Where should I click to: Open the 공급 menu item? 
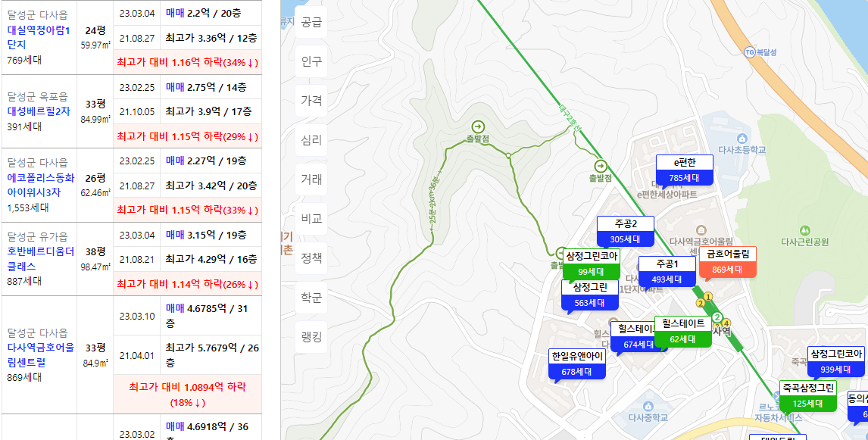311,22
